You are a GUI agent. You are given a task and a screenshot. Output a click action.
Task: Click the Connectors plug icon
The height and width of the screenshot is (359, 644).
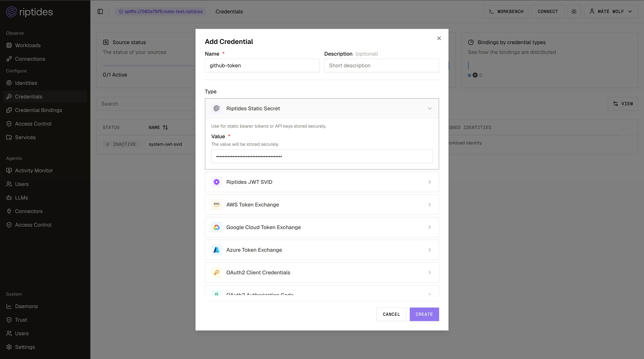click(x=9, y=211)
